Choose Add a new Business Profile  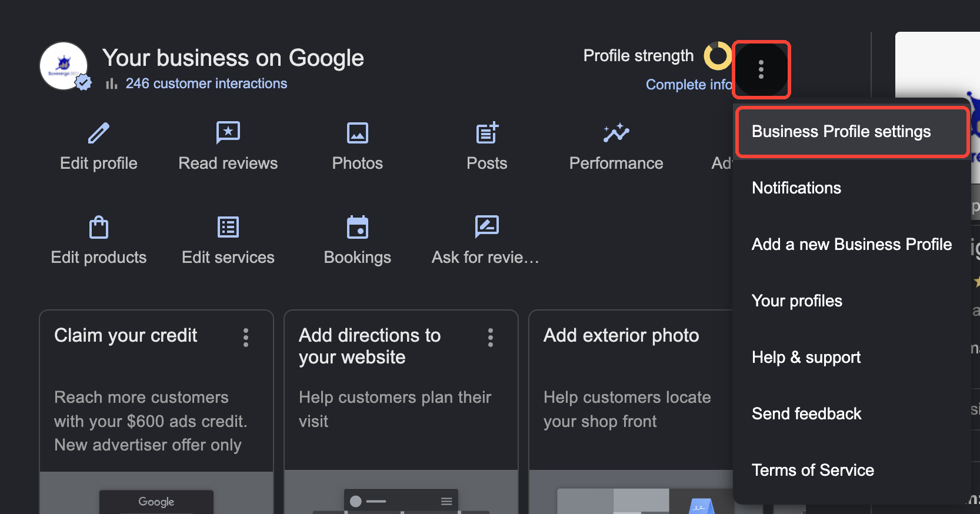coord(852,245)
